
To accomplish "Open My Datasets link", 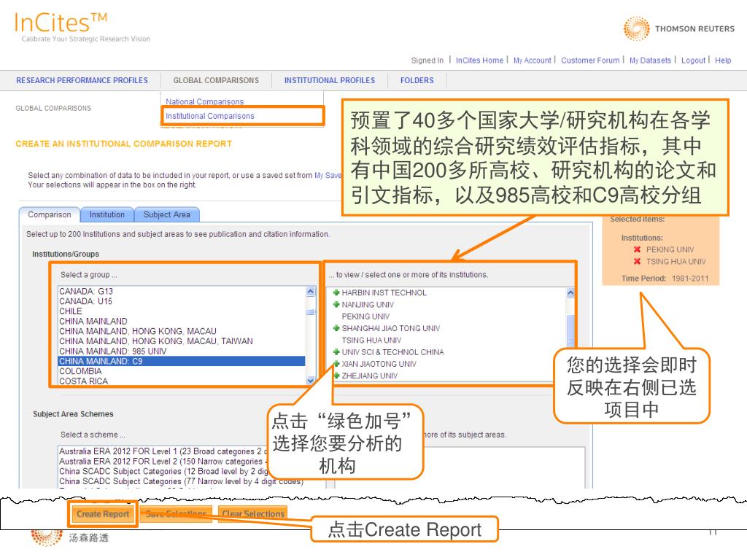I will [650, 61].
